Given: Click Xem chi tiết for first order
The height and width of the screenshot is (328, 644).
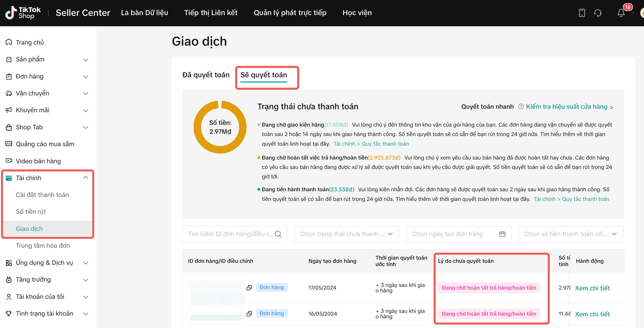Looking at the screenshot, I should coord(592,288).
